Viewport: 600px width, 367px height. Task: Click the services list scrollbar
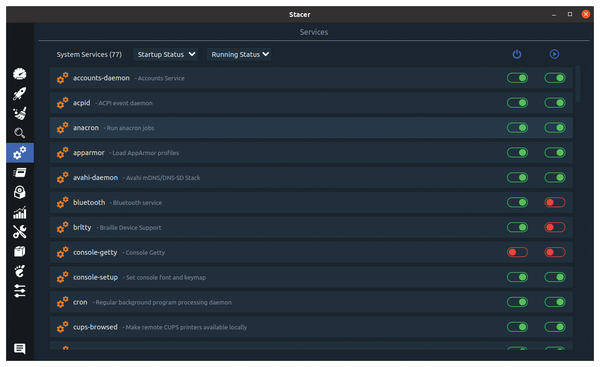(578, 83)
